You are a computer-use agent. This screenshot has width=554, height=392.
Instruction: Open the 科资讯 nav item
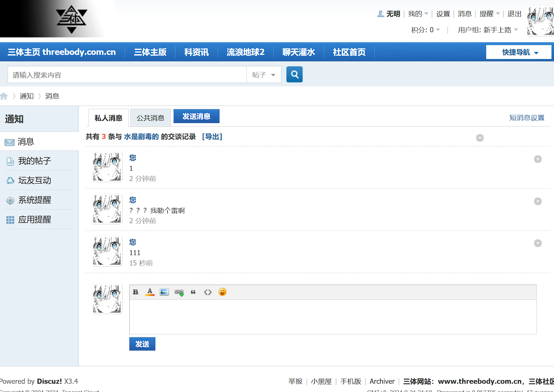[196, 52]
